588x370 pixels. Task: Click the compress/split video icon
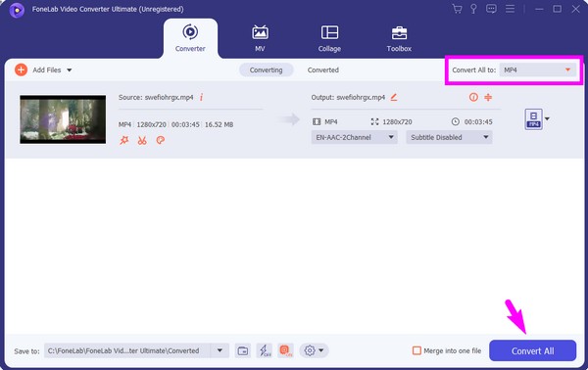(x=488, y=97)
